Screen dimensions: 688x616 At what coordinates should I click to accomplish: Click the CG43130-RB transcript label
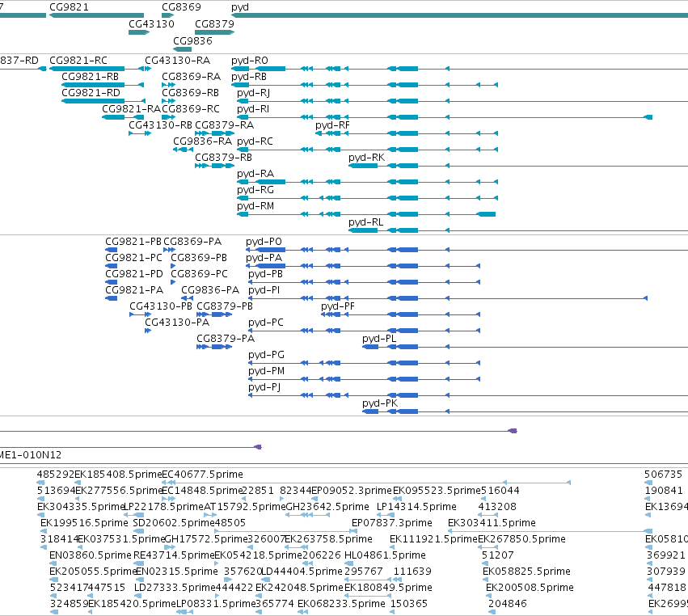[160, 124]
